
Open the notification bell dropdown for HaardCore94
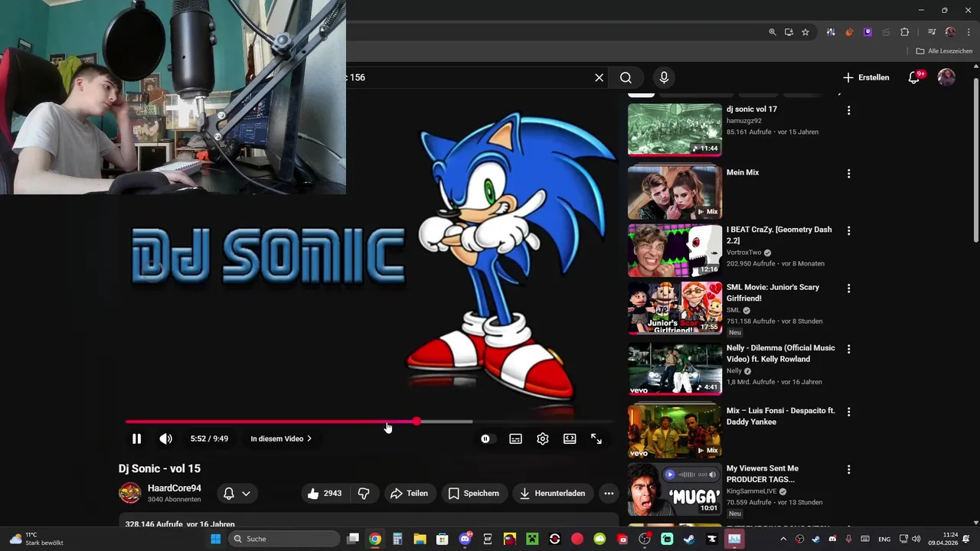click(x=237, y=494)
